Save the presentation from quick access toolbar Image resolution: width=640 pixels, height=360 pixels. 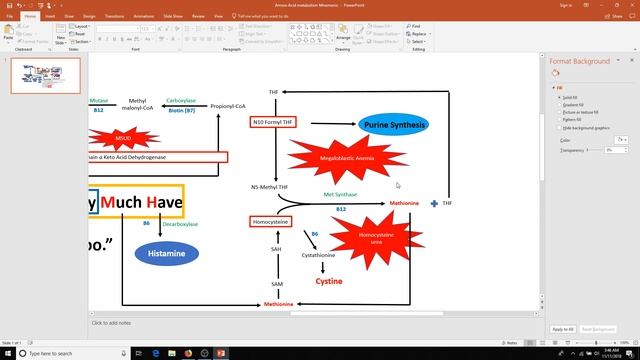pos(9,5)
